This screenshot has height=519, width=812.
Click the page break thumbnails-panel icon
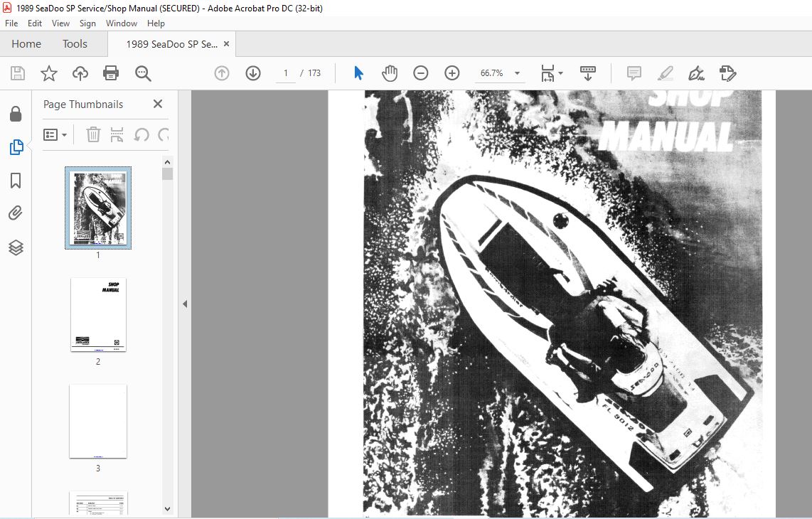(x=117, y=134)
